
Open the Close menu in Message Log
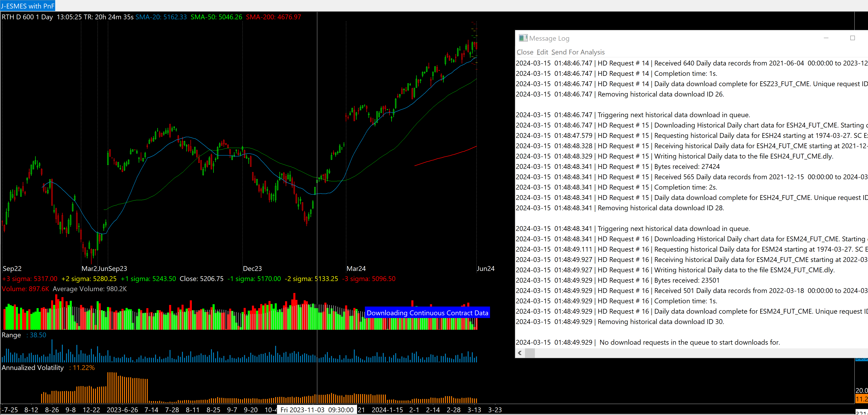click(525, 52)
